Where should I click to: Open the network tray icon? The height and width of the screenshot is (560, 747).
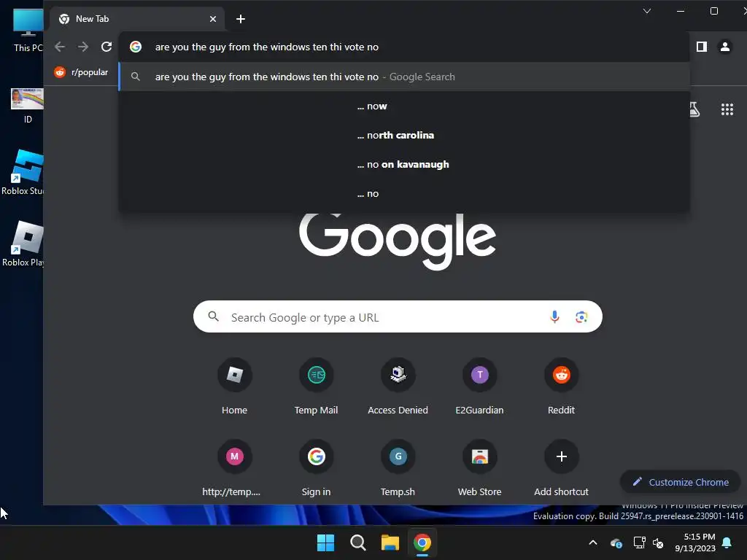coord(639,542)
